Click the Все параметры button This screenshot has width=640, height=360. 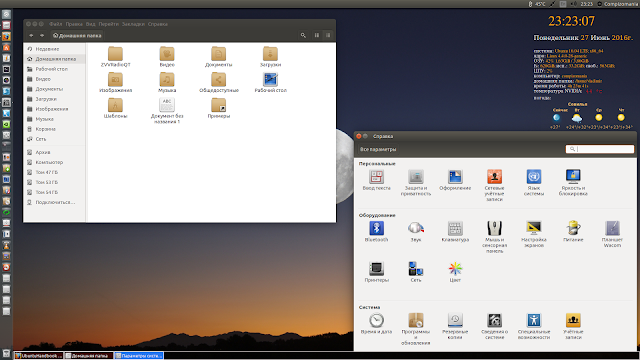click(x=378, y=149)
